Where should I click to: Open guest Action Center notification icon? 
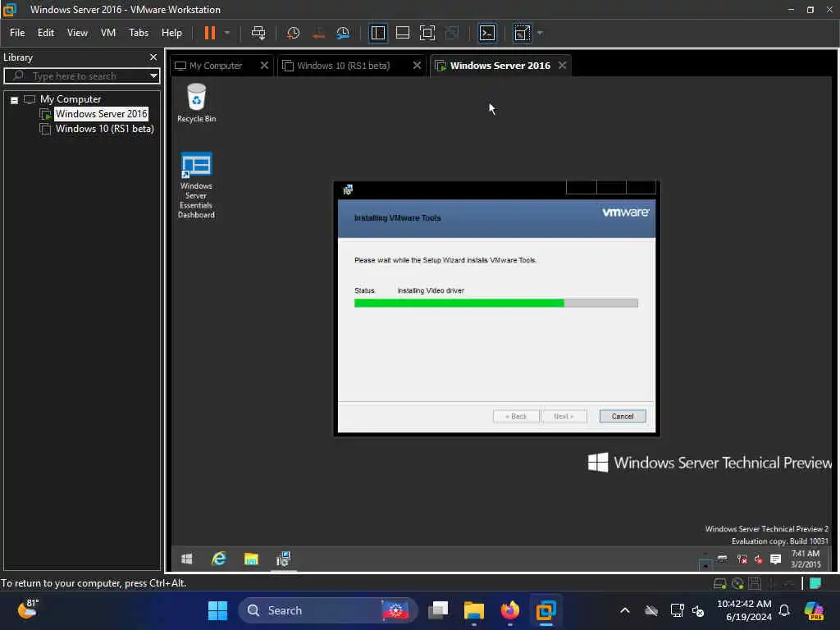(775, 559)
